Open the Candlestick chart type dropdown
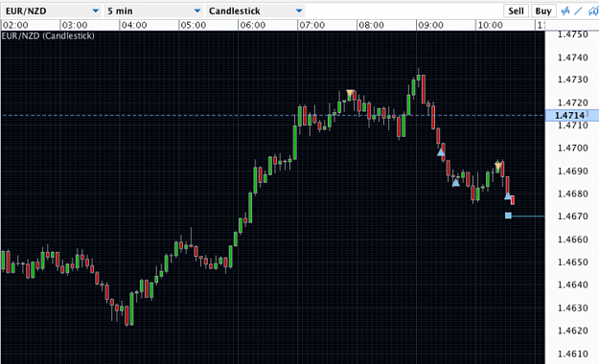Viewport: 599px width, 364px height. [256, 11]
